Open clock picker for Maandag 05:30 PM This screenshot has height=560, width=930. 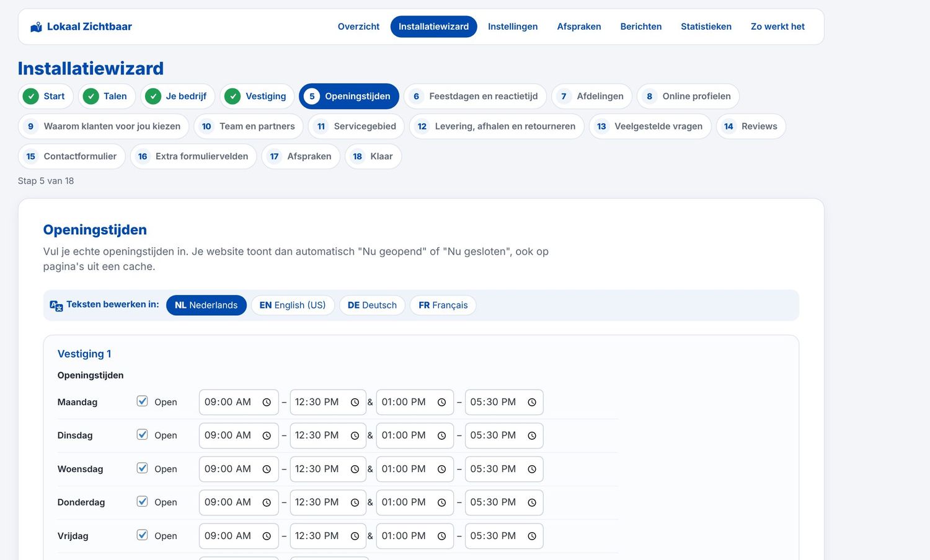(531, 402)
